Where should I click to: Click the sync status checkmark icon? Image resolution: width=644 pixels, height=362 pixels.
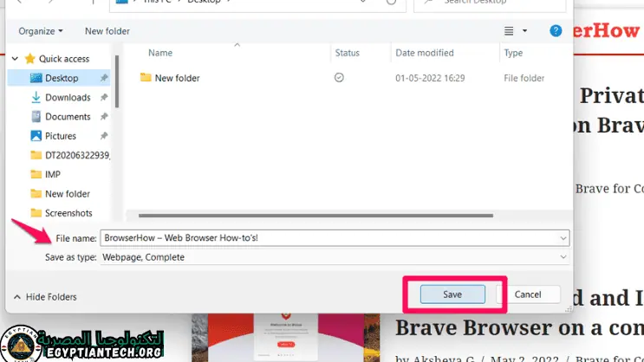coord(339,78)
